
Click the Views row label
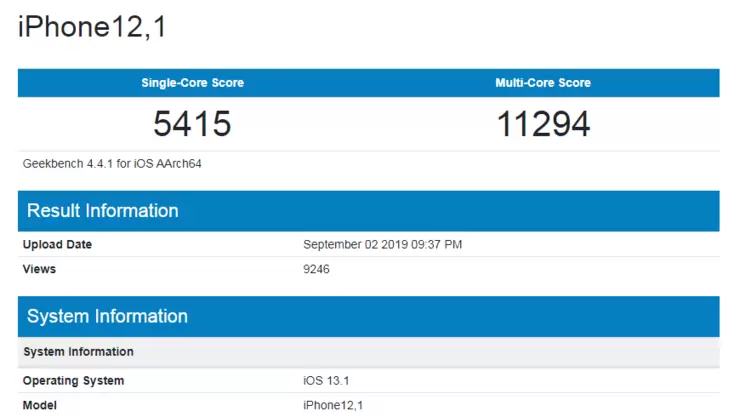[x=39, y=269]
